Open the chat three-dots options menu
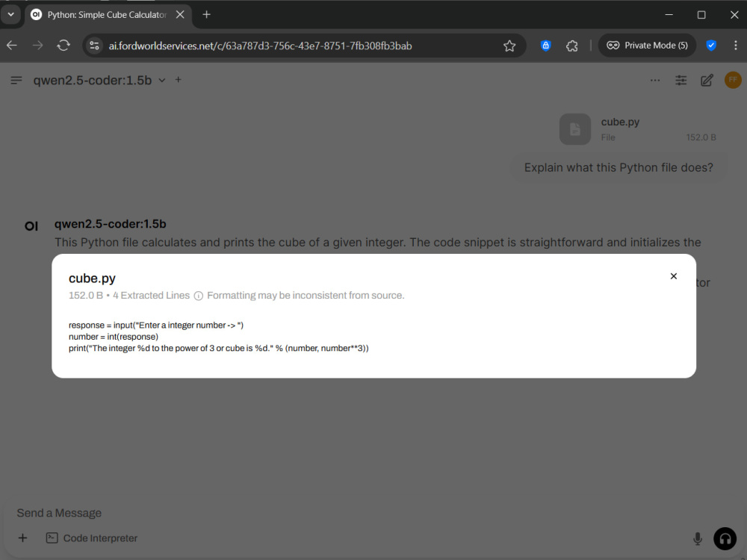 click(x=655, y=80)
